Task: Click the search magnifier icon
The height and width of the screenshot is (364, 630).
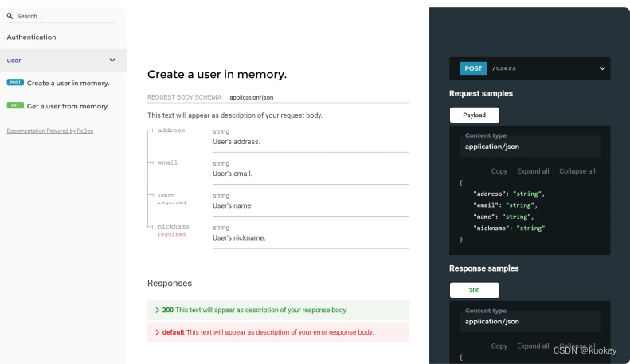Action: click(x=10, y=16)
